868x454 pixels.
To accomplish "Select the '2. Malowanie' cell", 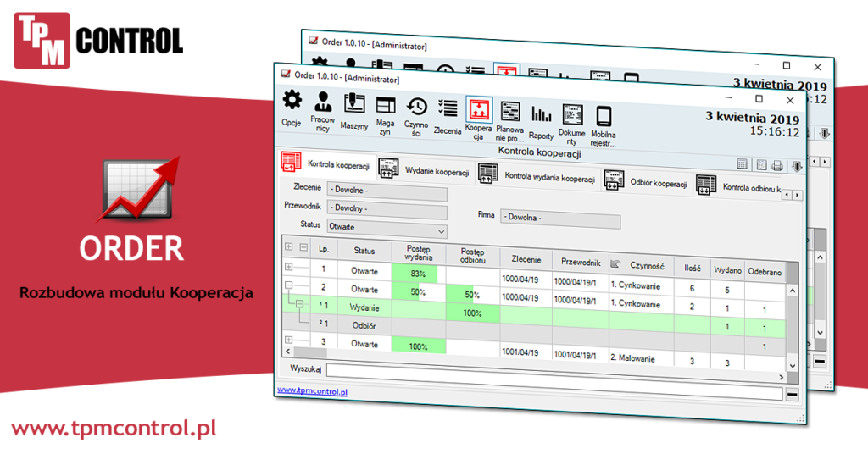I will (641, 357).
